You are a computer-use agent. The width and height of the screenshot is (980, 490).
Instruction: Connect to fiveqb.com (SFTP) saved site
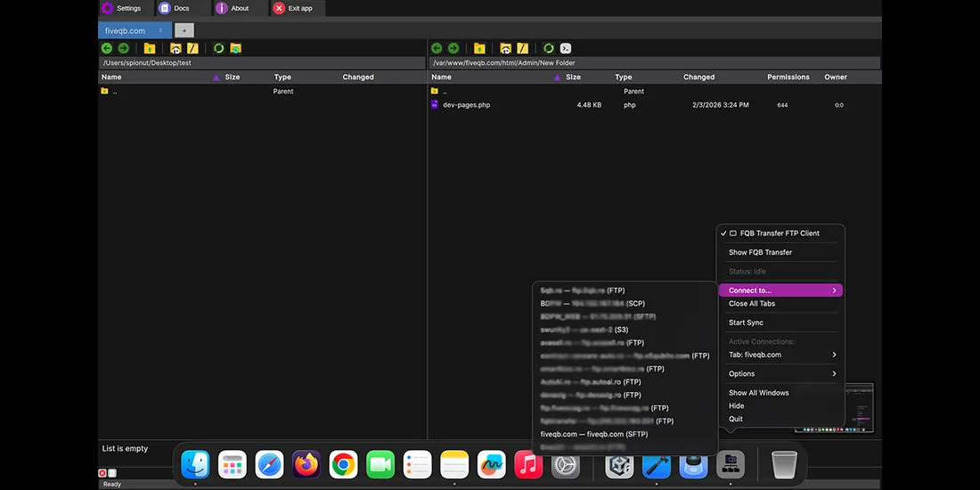[594, 435]
